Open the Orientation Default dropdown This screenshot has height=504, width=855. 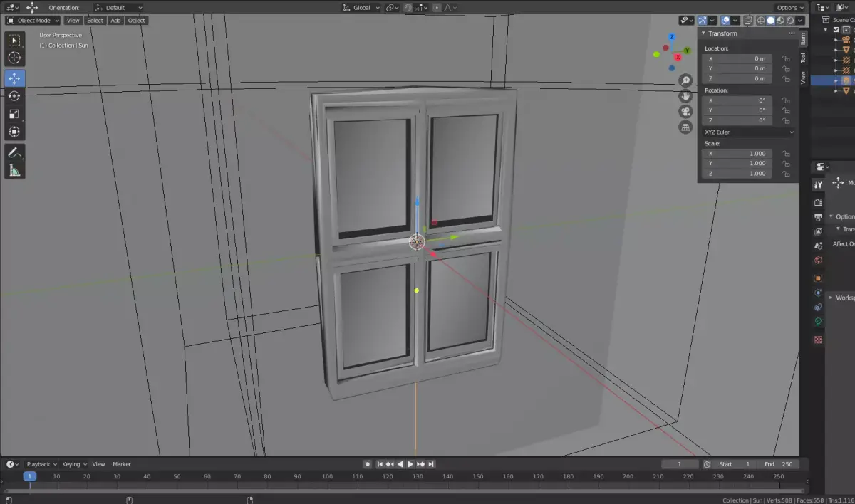[119, 7]
